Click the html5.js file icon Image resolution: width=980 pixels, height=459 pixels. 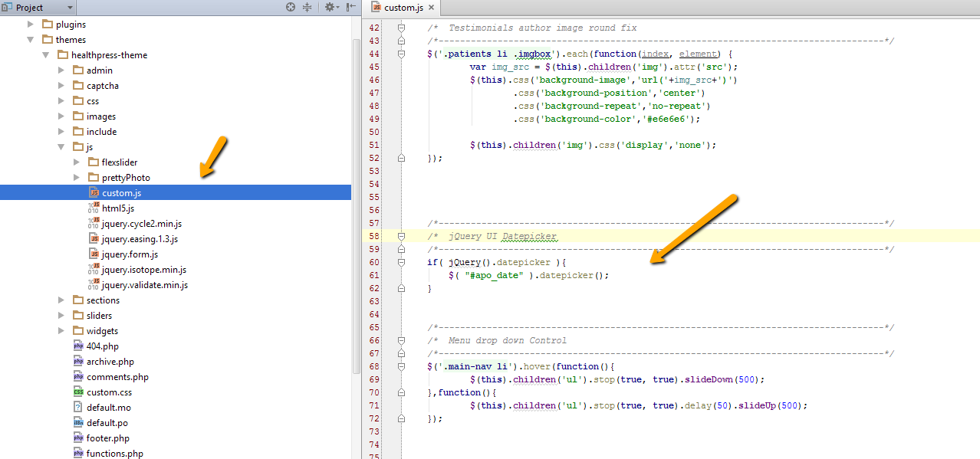[94, 208]
